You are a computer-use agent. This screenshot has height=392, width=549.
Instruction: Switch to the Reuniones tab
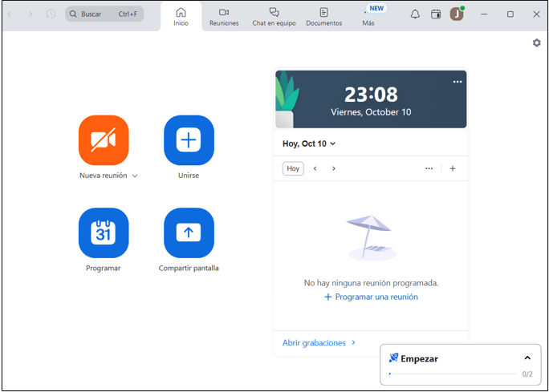click(224, 17)
